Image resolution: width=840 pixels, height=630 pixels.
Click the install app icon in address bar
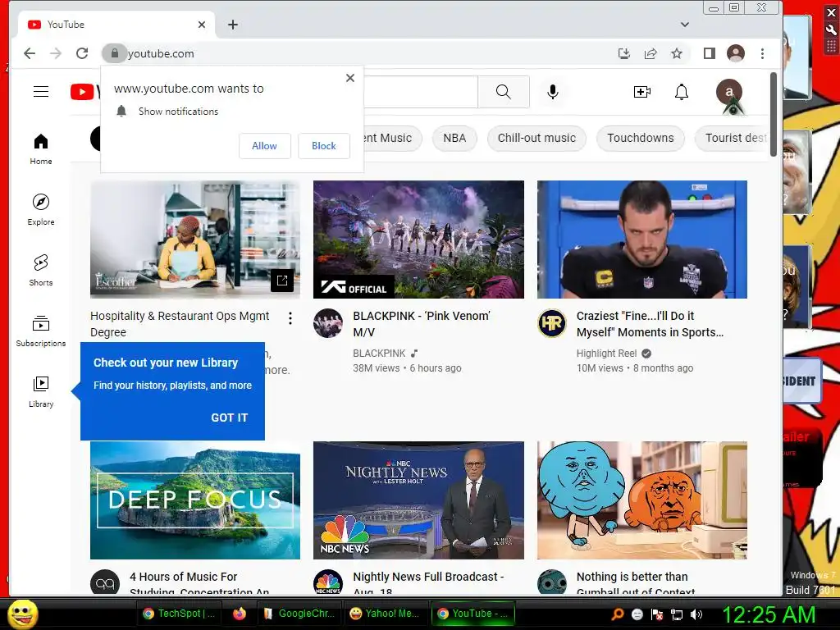point(624,53)
